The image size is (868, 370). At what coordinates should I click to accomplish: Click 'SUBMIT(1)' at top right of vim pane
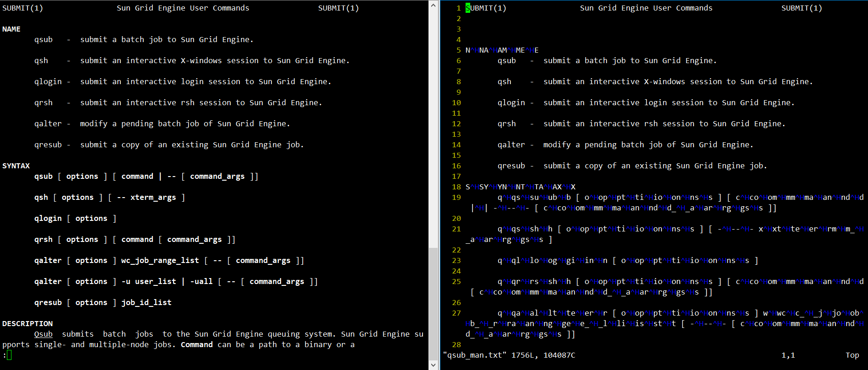tap(802, 8)
